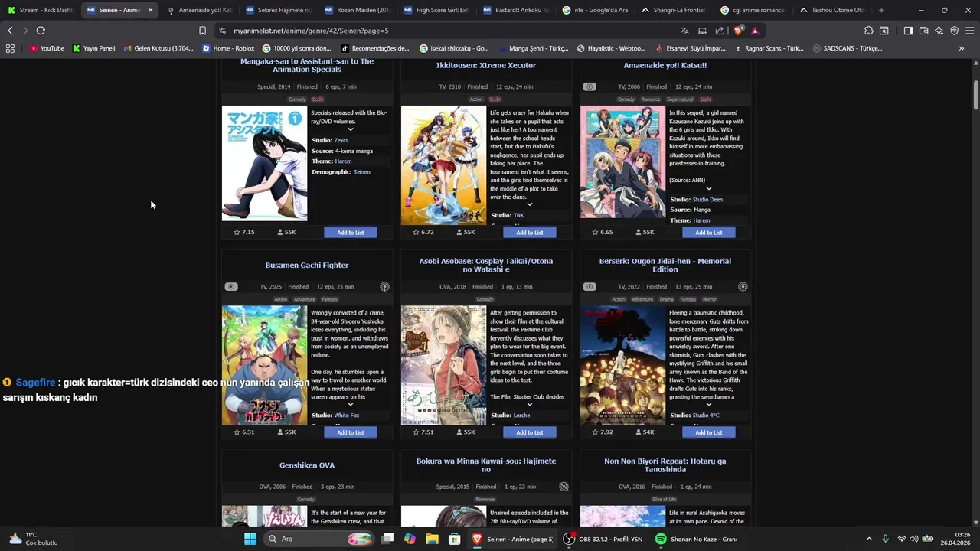Open the Brave Wallet icon
The height and width of the screenshot is (551, 980).
tap(924, 31)
